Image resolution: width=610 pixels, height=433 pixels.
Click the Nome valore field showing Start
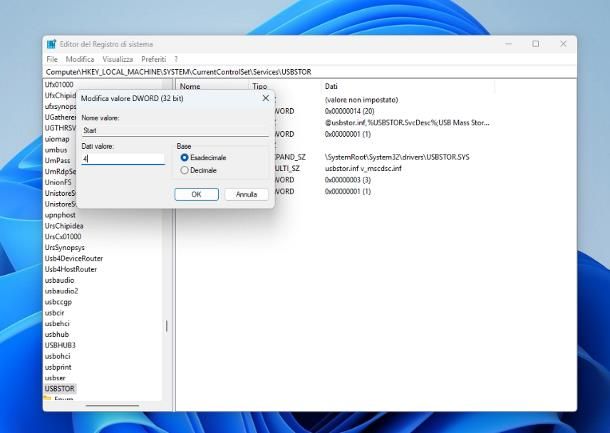(175, 130)
